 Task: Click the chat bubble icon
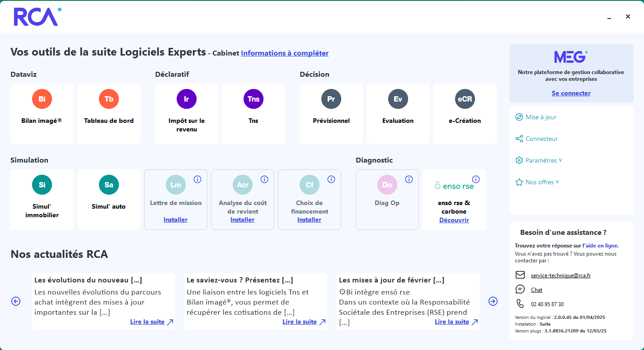coord(520,289)
